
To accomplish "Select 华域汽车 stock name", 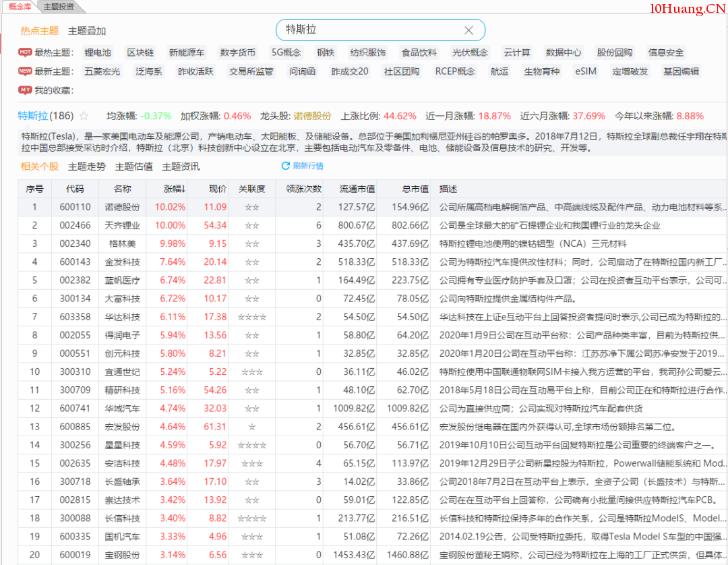I will tap(122, 409).
